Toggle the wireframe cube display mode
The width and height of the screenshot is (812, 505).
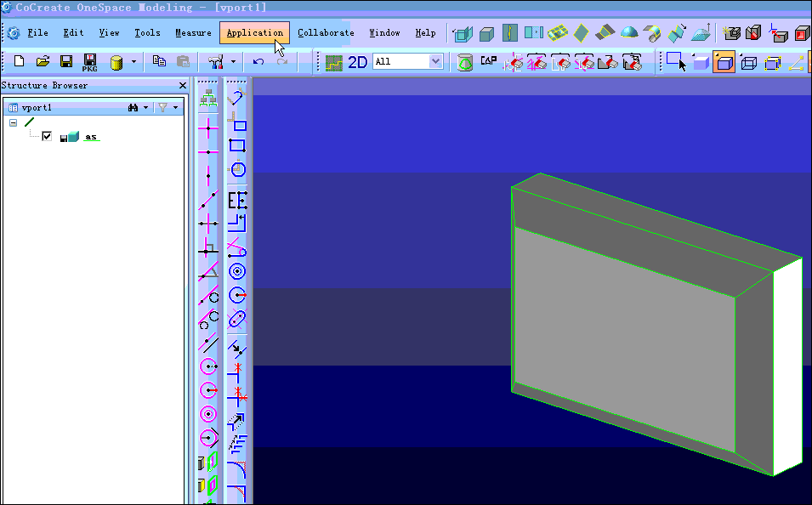point(749,63)
